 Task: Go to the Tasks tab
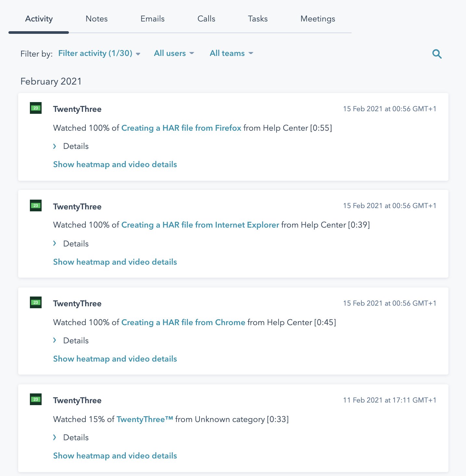(258, 19)
